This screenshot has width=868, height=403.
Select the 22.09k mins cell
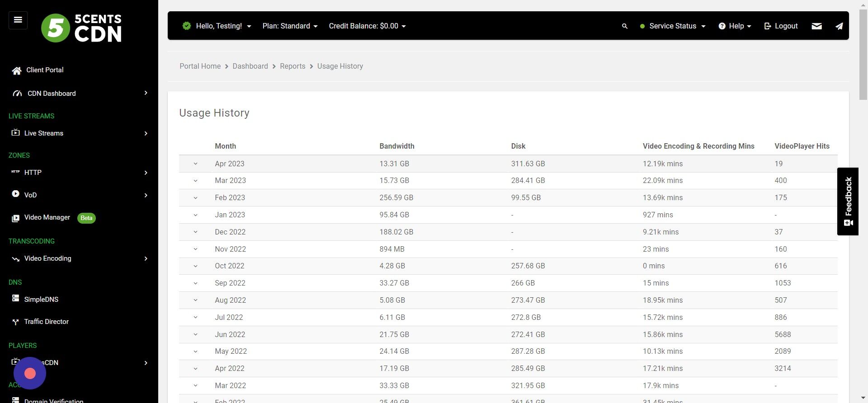pos(663,181)
